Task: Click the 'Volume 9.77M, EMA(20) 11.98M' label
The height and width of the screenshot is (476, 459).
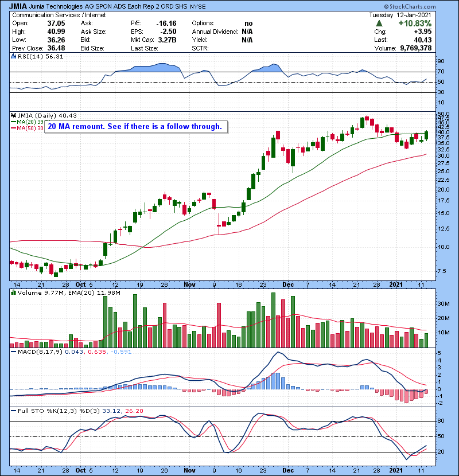Action: [69, 292]
